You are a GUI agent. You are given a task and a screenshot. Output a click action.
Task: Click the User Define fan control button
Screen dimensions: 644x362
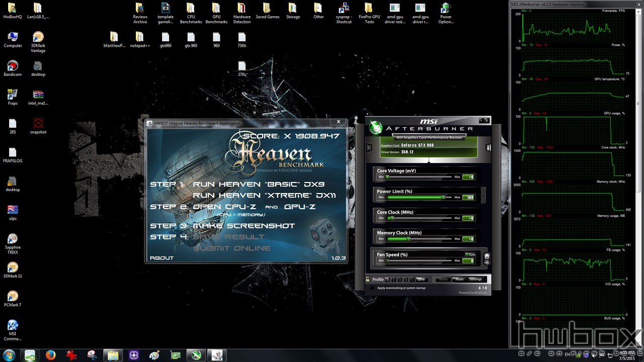pos(487,258)
